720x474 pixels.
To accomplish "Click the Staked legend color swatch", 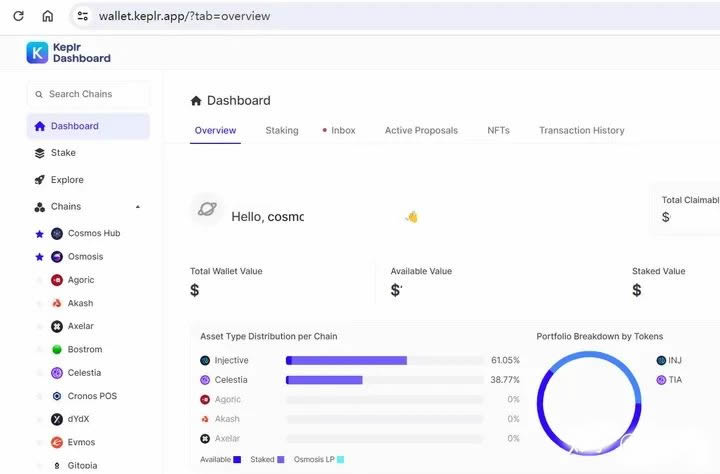I will point(281,459).
